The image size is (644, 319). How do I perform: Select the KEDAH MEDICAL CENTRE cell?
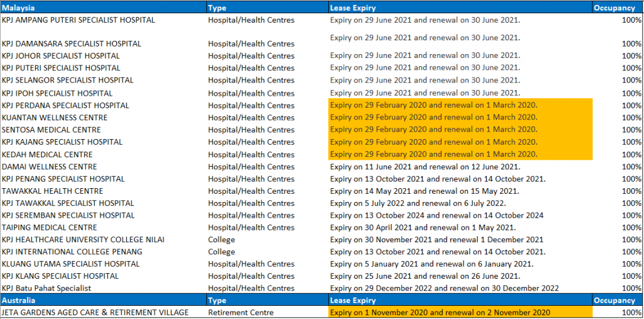103,155
